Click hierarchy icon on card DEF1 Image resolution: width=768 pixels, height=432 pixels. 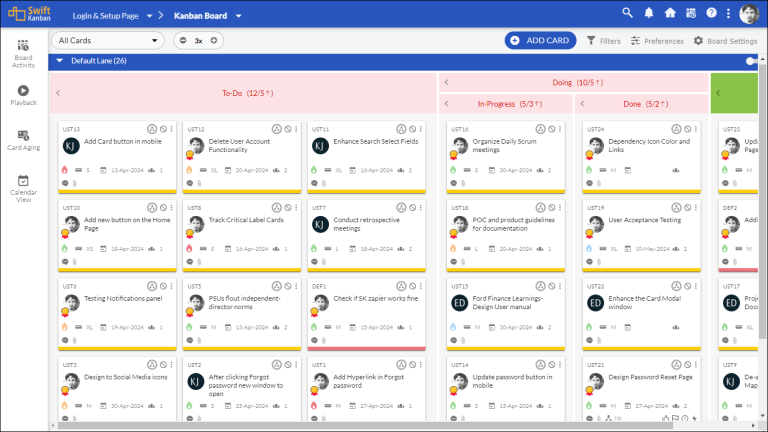pos(401,286)
